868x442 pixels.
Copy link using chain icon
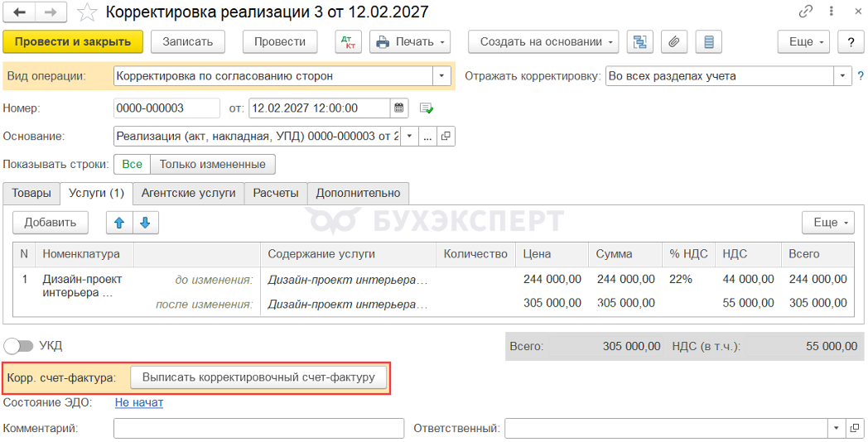805,12
